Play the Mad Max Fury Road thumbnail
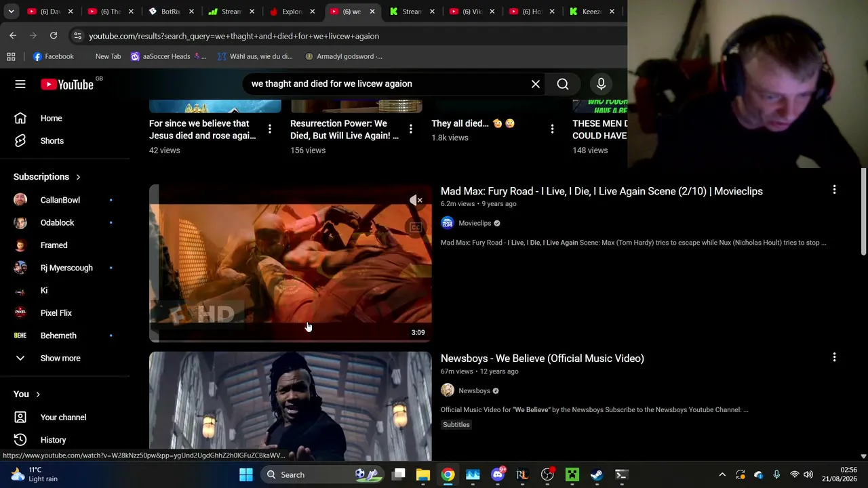Image resolution: width=868 pixels, height=488 pixels. tap(290, 263)
